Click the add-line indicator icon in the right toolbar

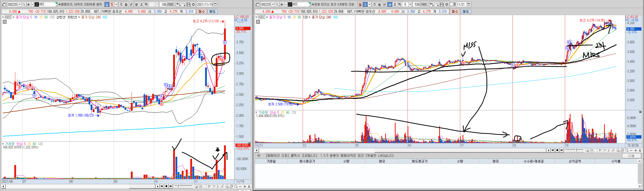(437, 4)
